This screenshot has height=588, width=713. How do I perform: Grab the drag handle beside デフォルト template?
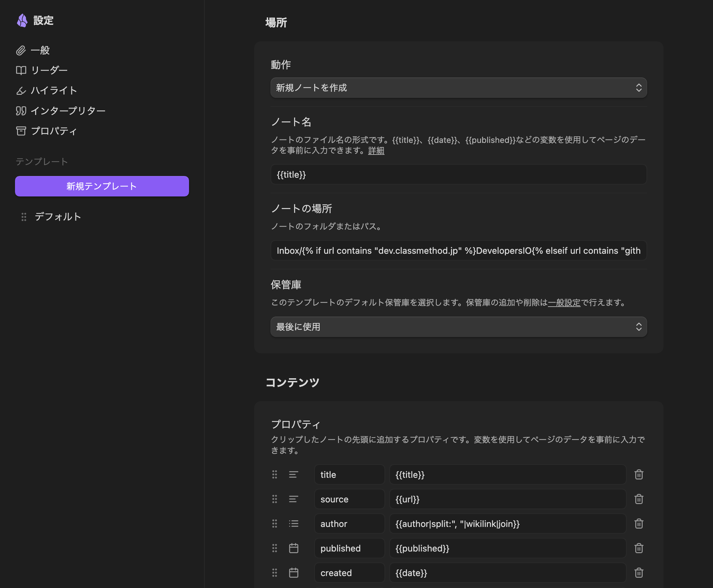pos(24,217)
